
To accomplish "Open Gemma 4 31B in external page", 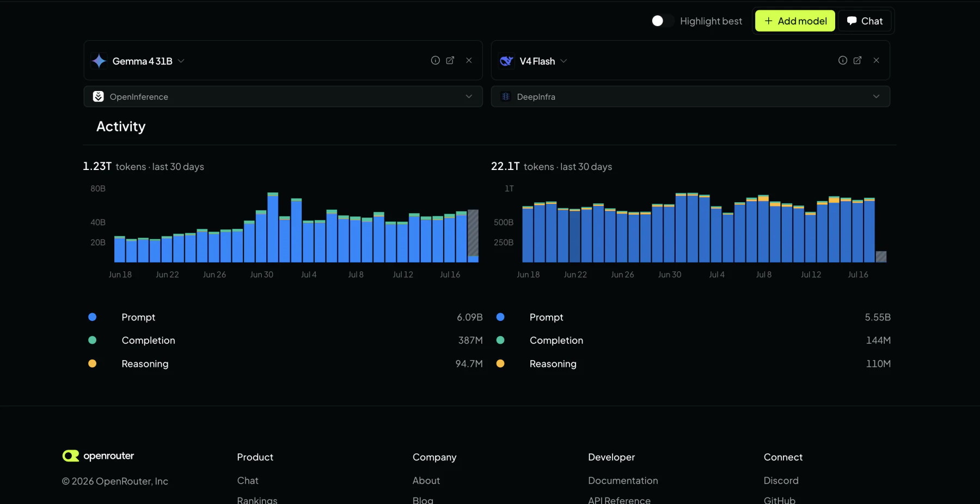I will [450, 60].
